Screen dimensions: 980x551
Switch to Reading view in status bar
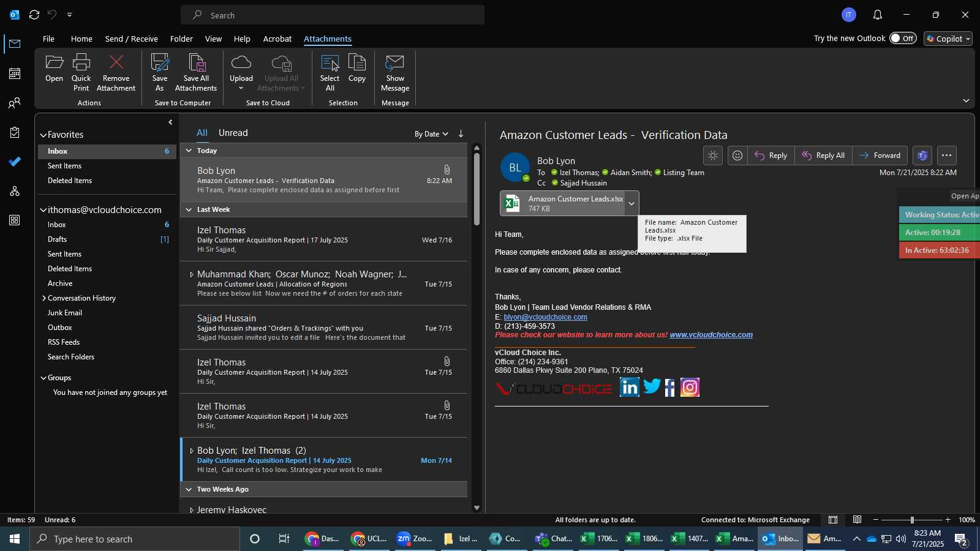[x=858, y=520]
